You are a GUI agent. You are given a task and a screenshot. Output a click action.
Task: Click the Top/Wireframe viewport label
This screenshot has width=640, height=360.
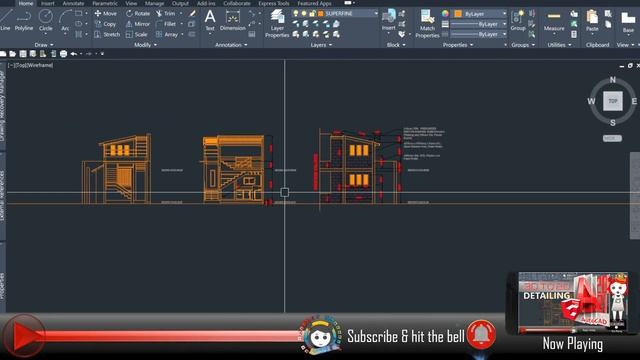(x=31, y=65)
